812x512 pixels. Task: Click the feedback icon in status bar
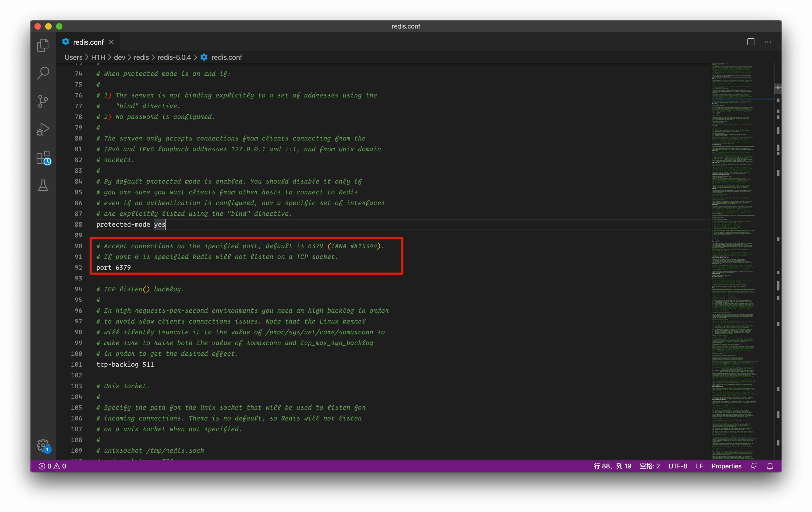754,466
